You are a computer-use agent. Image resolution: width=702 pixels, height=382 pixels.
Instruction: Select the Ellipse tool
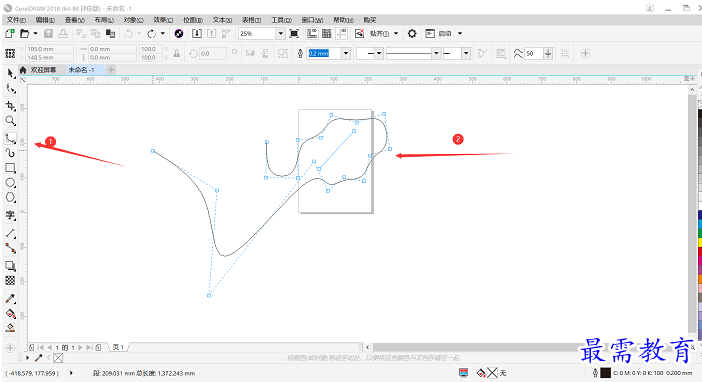point(10,183)
